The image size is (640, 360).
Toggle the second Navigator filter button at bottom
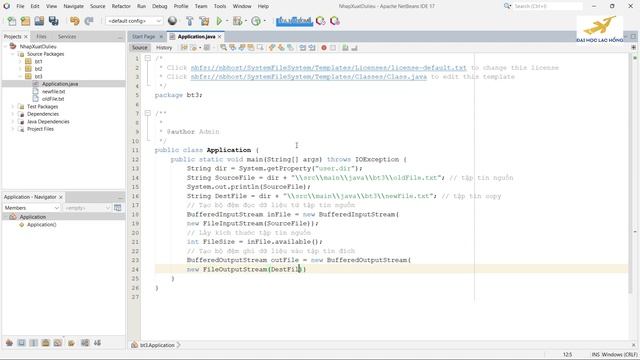tap(21, 343)
